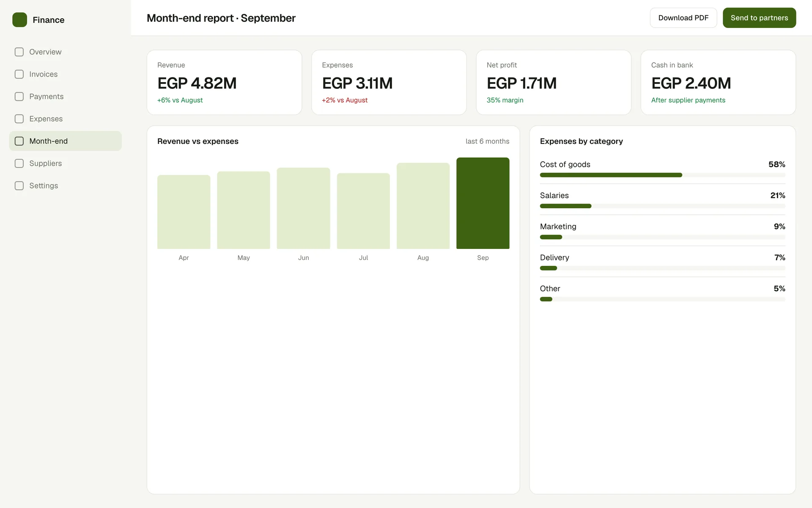Select the dark green Sep bar
Screen dimensions: 812x508
(x=483, y=203)
